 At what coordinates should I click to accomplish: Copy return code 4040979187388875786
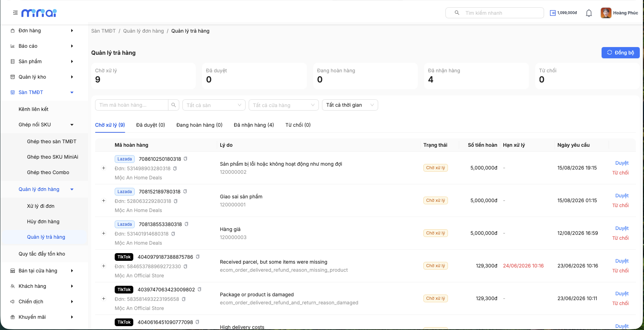pos(198,257)
